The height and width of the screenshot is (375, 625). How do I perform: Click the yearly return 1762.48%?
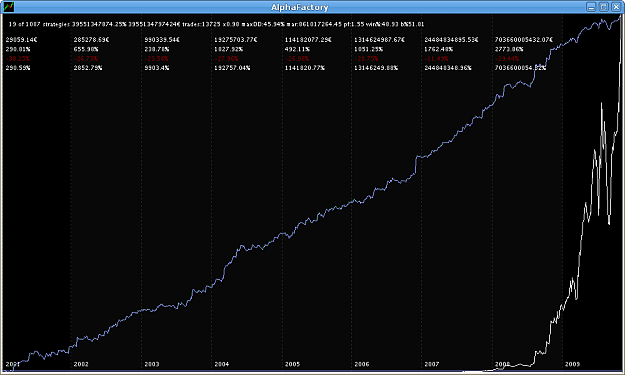pyautogui.click(x=438, y=49)
